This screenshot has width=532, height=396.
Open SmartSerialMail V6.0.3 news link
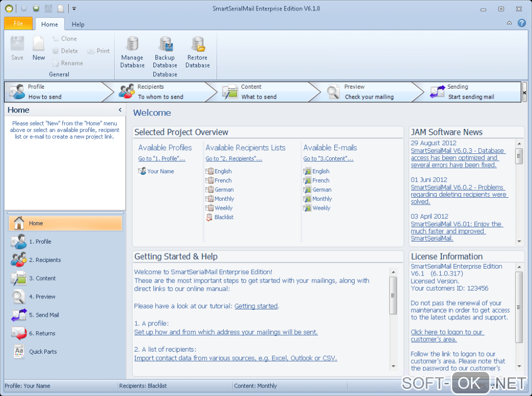coord(458,158)
